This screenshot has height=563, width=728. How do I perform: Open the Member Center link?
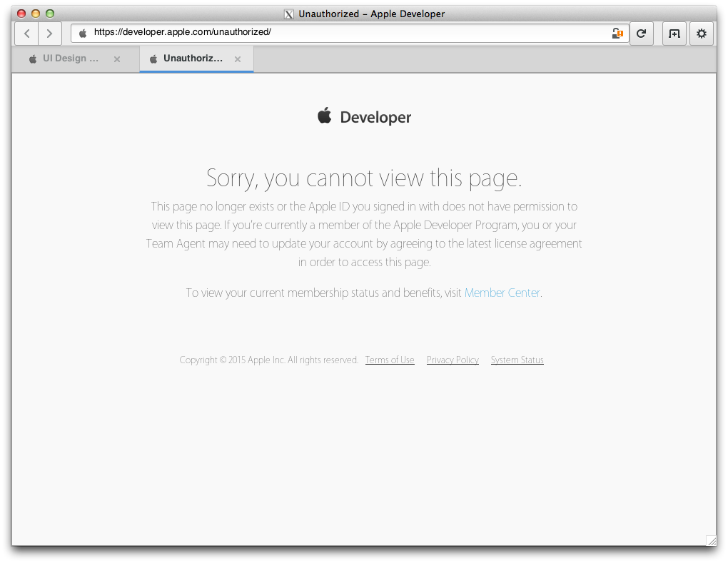502,293
